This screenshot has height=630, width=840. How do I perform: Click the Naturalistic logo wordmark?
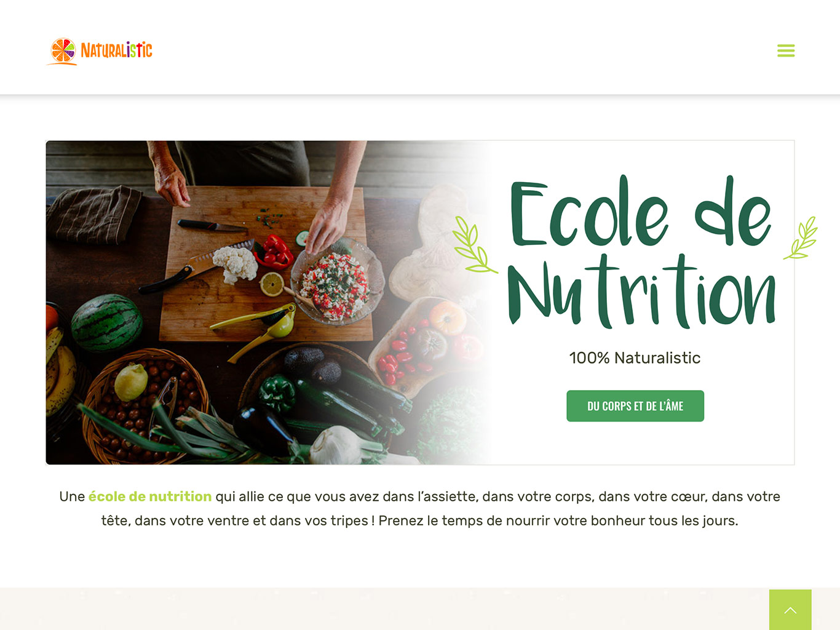tap(116, 50)
